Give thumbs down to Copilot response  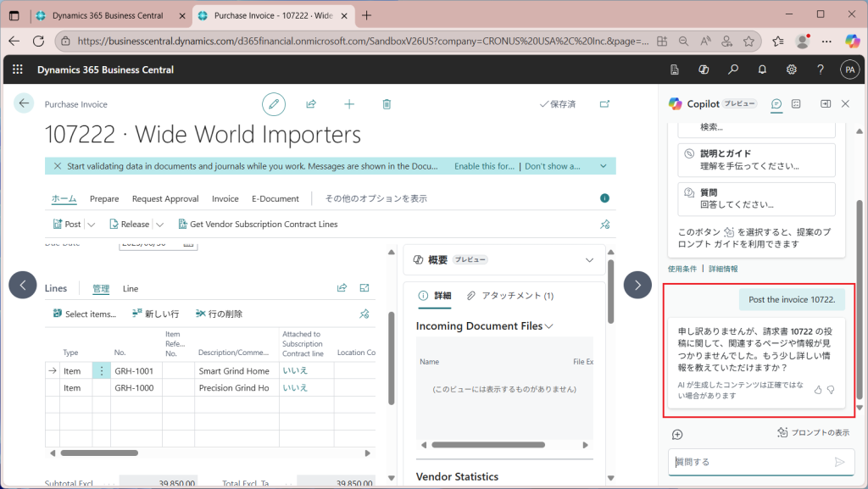[x=831, y=390]
